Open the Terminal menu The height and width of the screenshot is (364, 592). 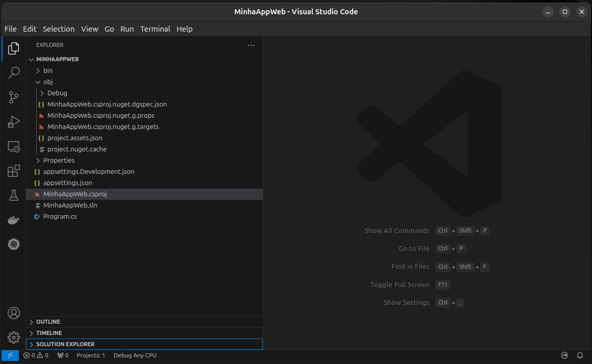155,29
